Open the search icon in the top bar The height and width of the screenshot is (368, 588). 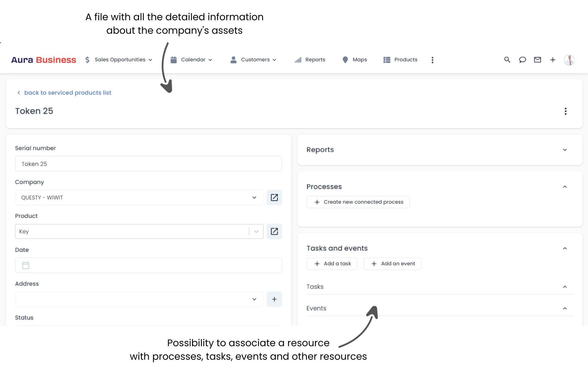(507, 60)
